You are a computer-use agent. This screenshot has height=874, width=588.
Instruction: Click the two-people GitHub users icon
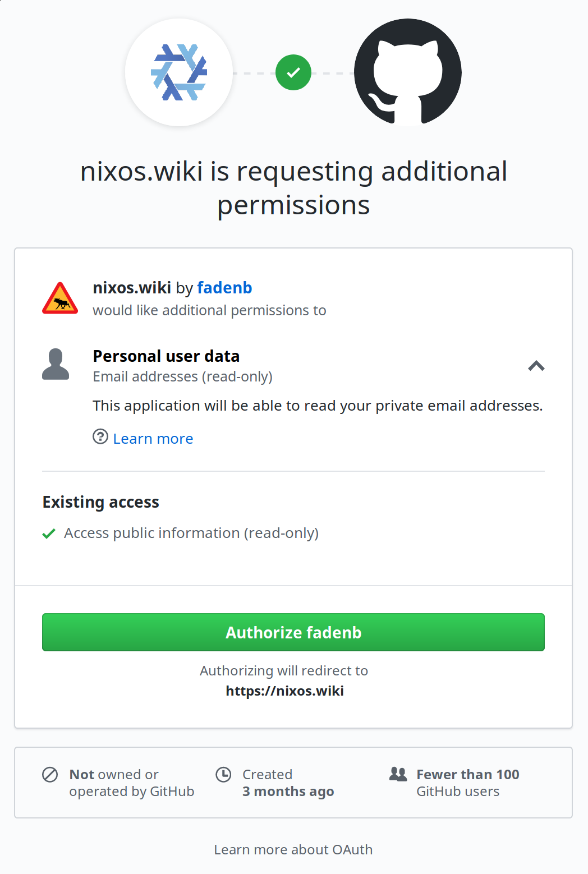pos(398,774)
